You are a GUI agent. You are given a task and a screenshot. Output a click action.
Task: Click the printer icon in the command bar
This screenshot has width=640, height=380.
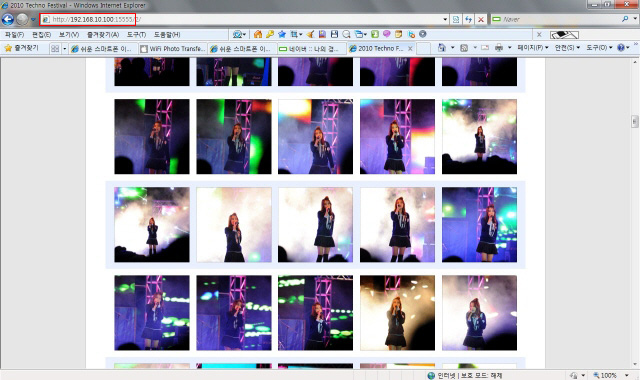[499, 48]
